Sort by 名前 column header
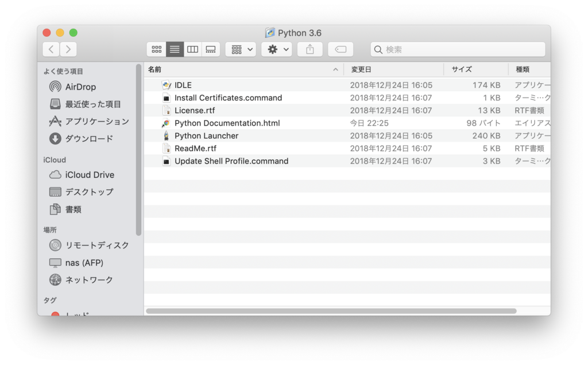Image resolution: width=588 pixels, height=365 pixels. [241, 69]
